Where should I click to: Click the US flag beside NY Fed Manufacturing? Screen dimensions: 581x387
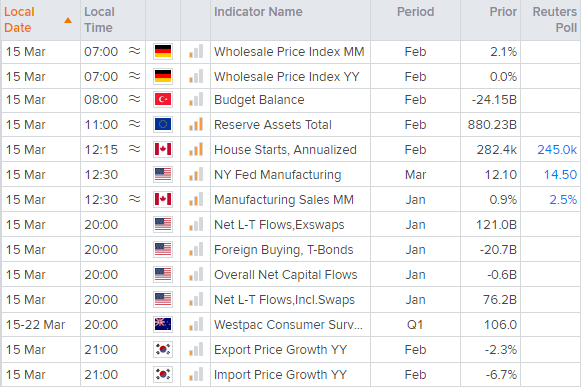[x=163, y=175]
